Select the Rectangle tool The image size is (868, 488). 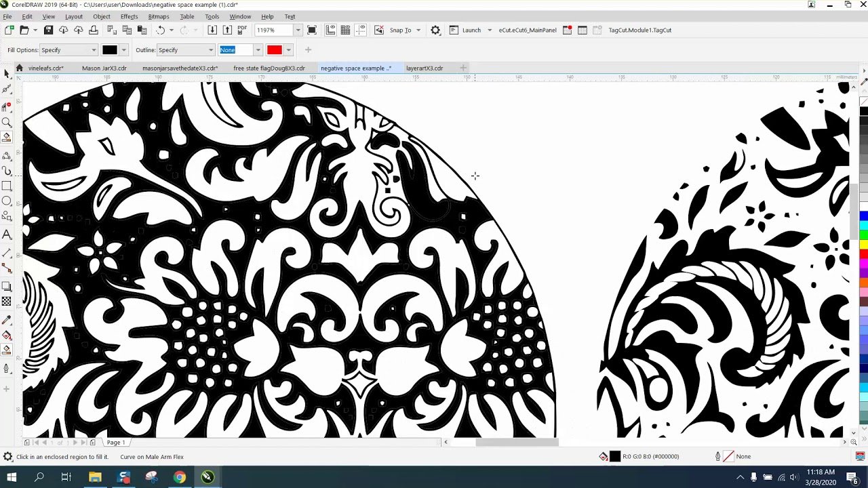7,186
